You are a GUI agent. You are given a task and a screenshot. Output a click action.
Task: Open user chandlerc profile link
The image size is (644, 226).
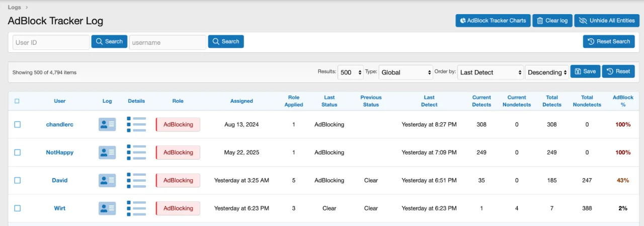pyautogui.click(x=60, y=124)
